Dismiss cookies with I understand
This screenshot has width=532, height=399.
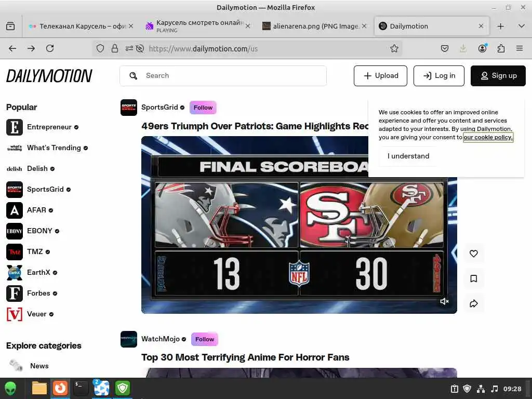click(408, 156)
